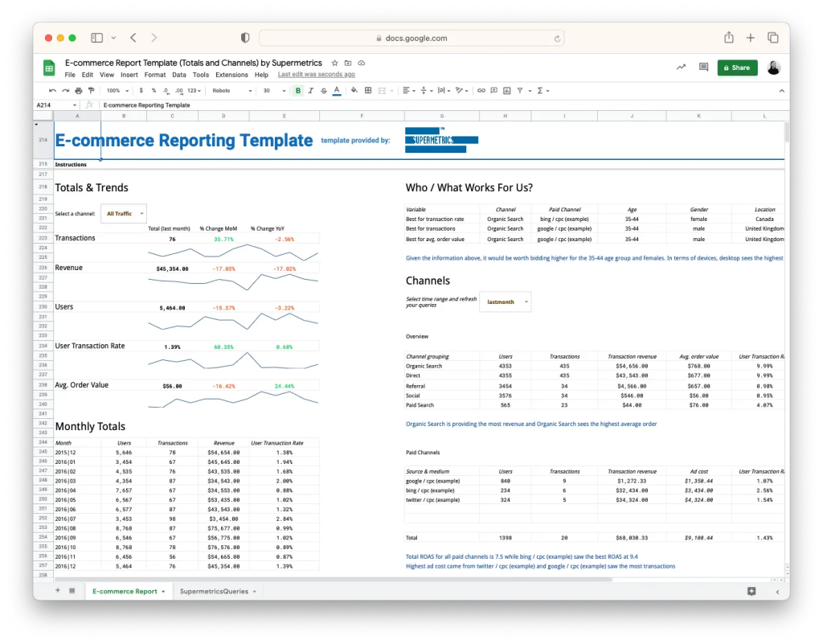Click the insert link icon
Image resolution: width=823 pixels, height=644 pixels.
tap(481, 91)
